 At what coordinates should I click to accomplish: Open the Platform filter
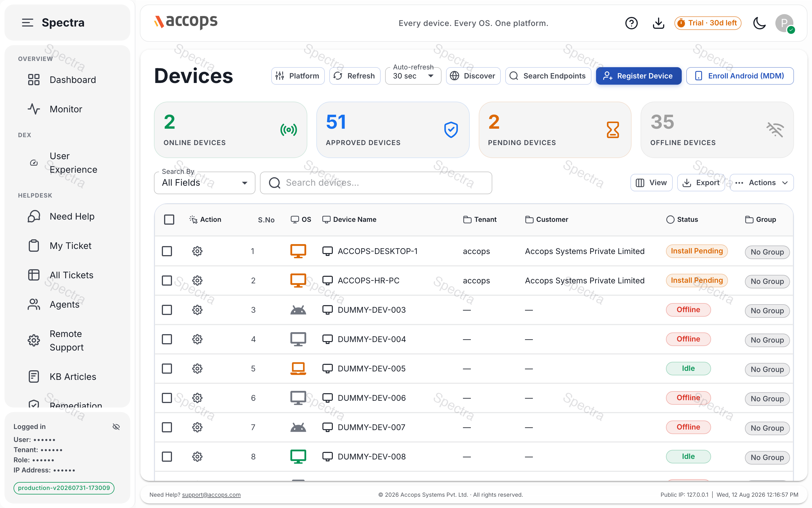click(298, 76)
